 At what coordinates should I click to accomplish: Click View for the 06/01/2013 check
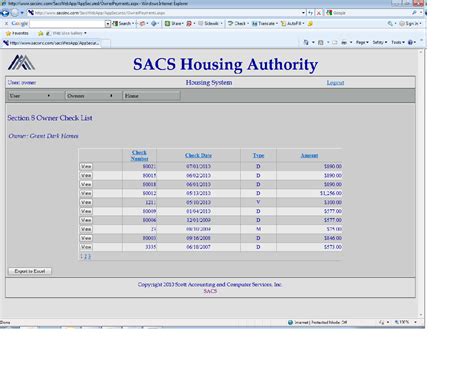[x=86, y=184]
